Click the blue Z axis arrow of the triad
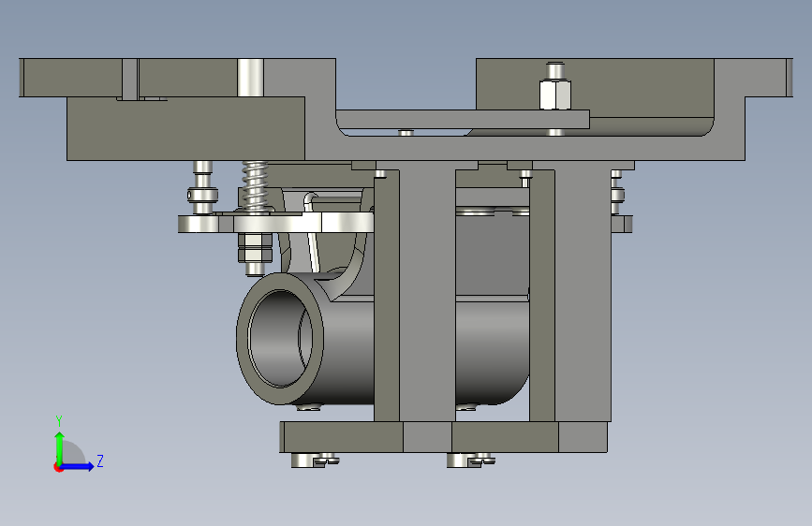The height and width of the screenshot is (526, 812). (x=78, y=466)
